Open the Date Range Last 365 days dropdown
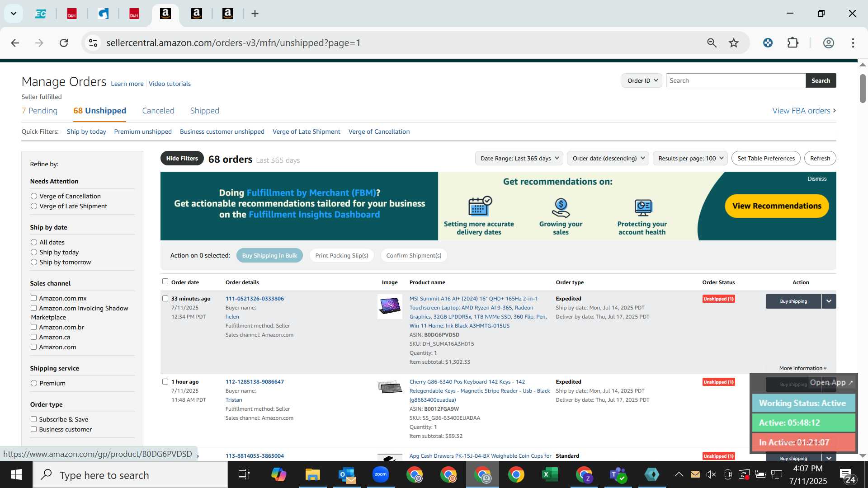 pos(519,158)
